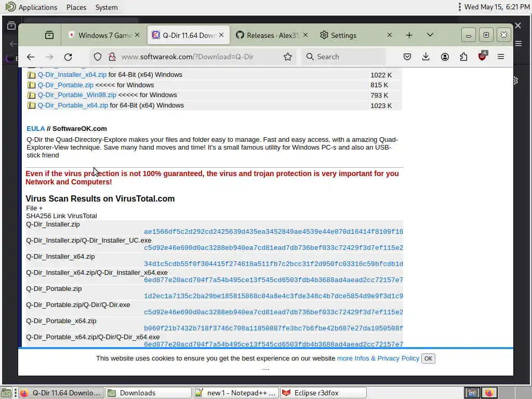Inspect the insecure connection padlock icon

click(x=112, y=57)
